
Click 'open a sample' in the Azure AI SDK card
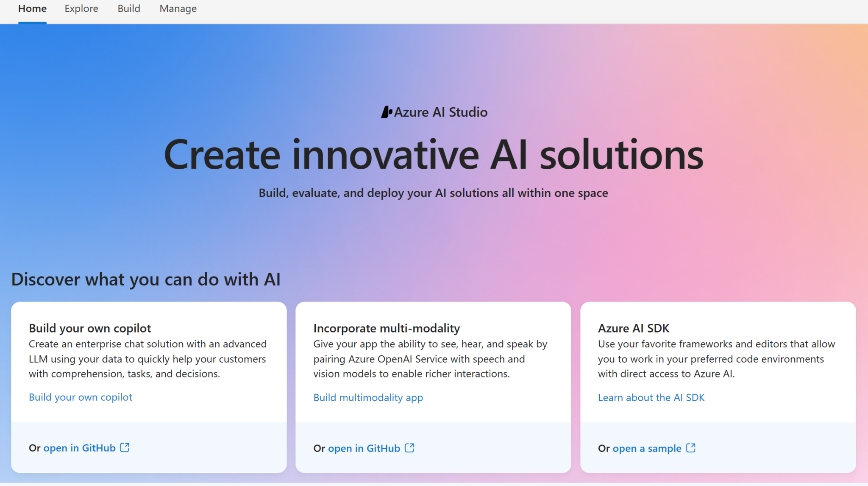click(647, 448)
